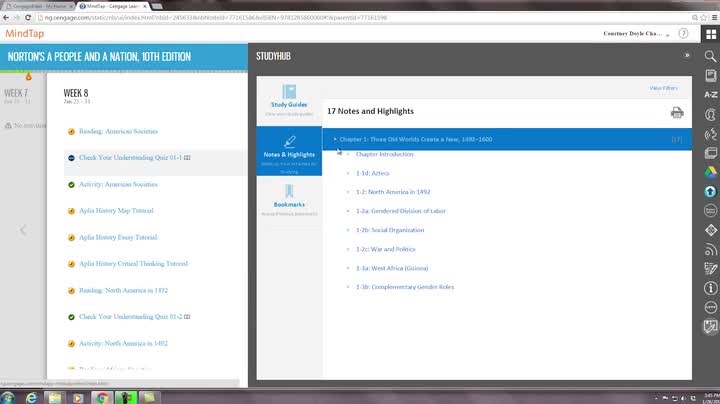Switch to the first browser tab

[x=39, y=6]
